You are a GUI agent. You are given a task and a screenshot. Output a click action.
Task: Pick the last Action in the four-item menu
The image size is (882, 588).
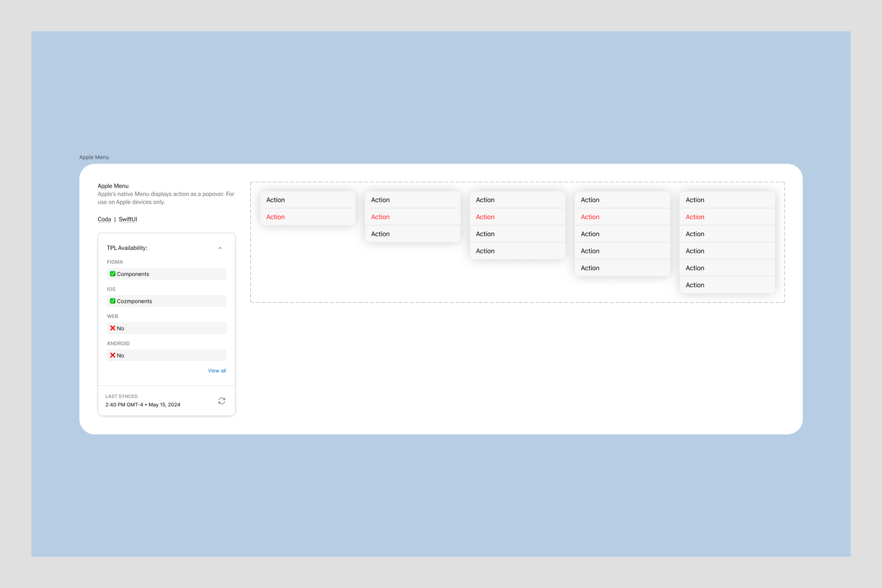[517, 251]
